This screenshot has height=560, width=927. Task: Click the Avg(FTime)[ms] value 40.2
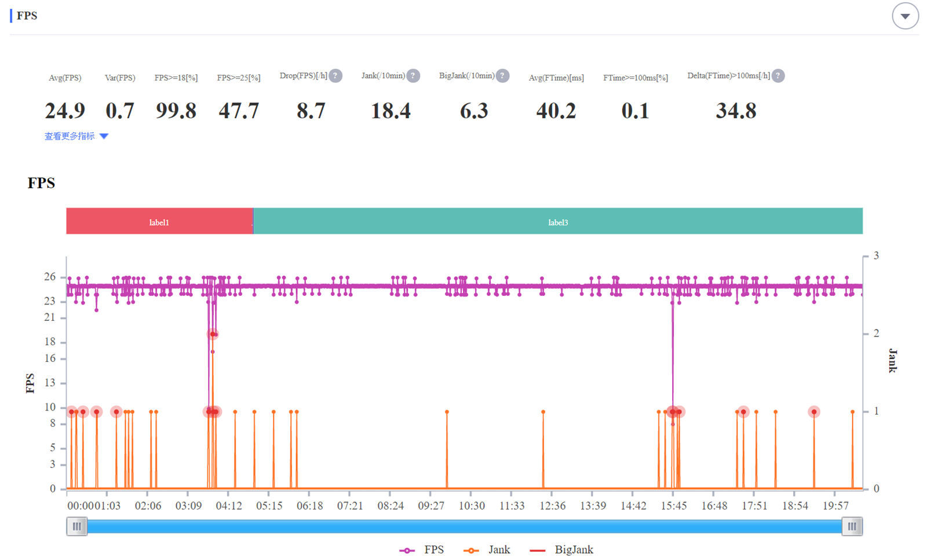(x=556, y=111)
